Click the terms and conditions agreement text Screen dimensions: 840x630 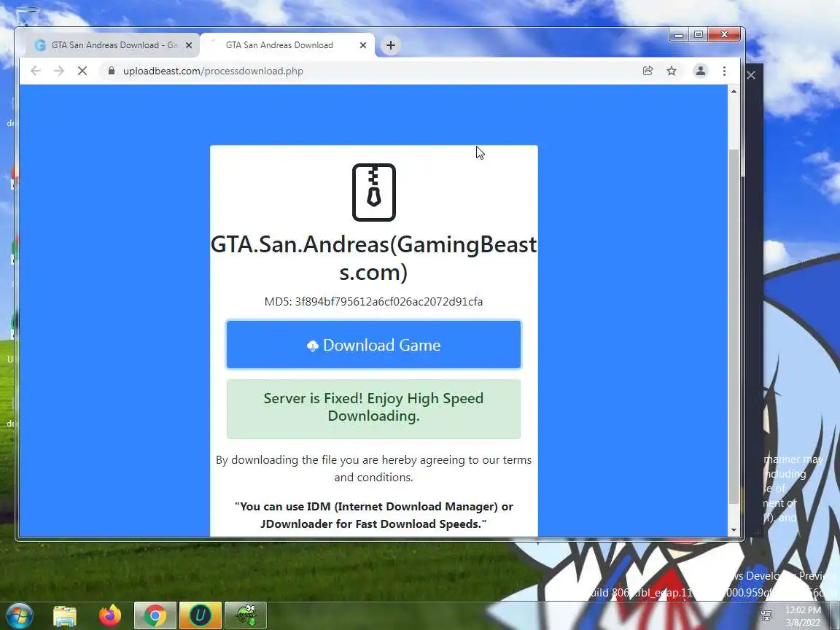coord(373,468)
